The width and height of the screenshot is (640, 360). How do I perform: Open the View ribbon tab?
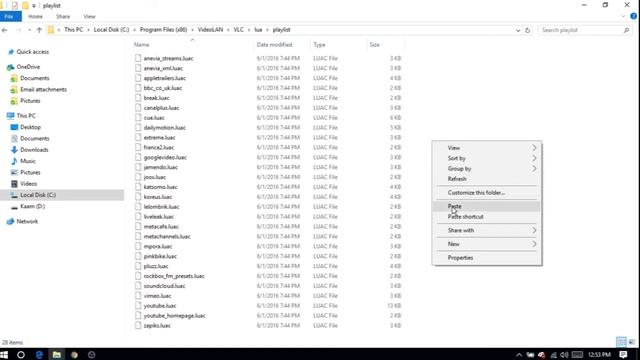tap(89, 16)
